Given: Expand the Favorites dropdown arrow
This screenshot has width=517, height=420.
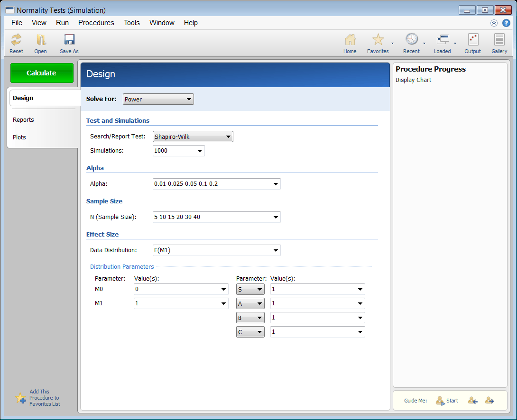Looking at the screenshot, I should 392,43.
